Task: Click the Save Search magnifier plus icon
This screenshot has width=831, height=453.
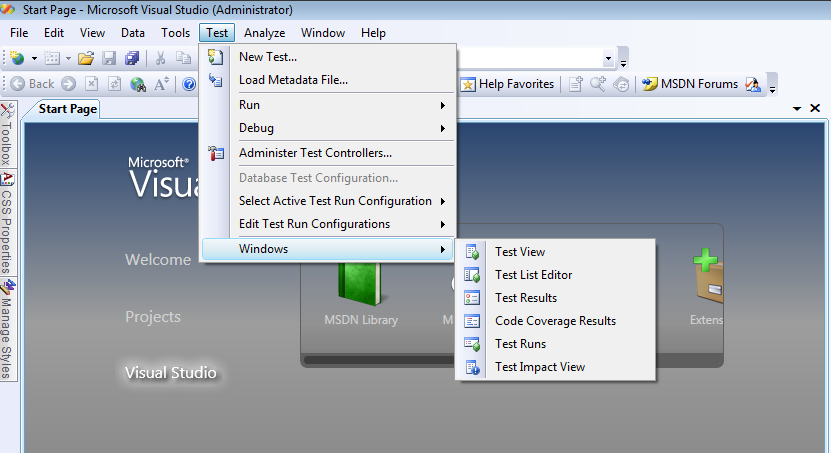Action: tap(598, 84)
